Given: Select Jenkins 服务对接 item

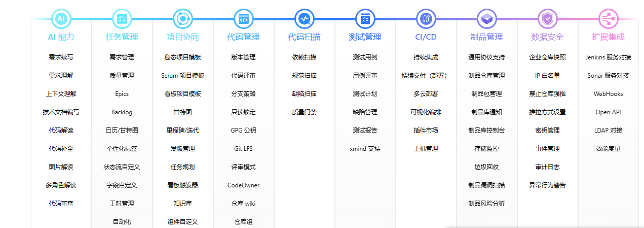Looking at the screenshot, I should point(608,57).
